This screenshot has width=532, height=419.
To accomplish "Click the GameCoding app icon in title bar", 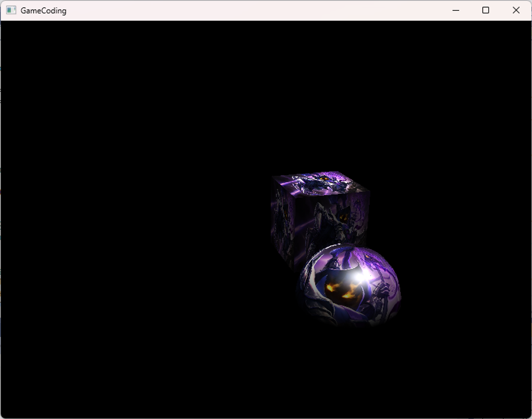I will 11,10.
